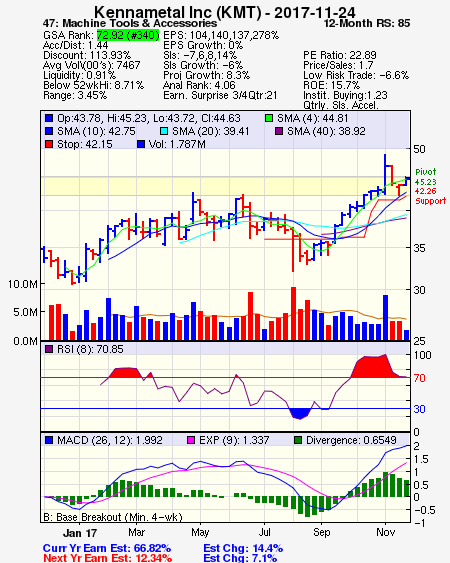This screenshot has width=450, height=563.
Task: Click Sls: -7,6,8,14% entry
Action: coord(200,55)
